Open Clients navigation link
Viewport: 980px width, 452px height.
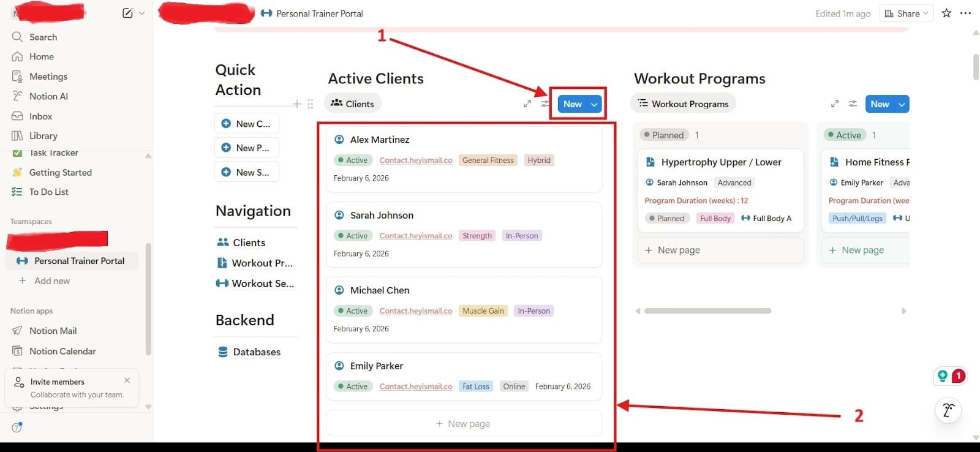click(241, 243)
